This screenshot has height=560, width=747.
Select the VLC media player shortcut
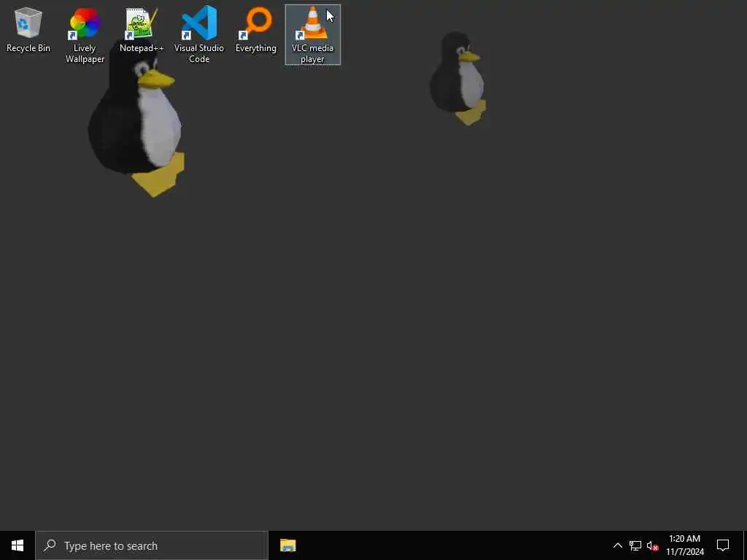coord(312,35)
